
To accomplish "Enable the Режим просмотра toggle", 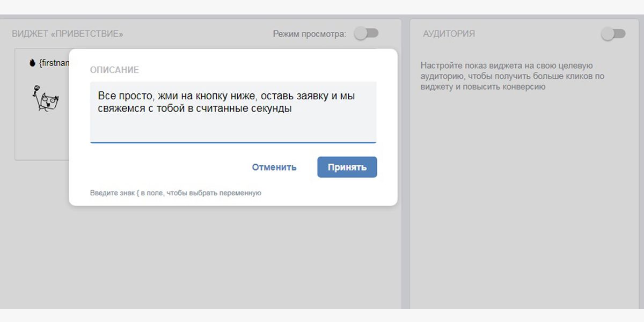I will click(x=366, y=34).
